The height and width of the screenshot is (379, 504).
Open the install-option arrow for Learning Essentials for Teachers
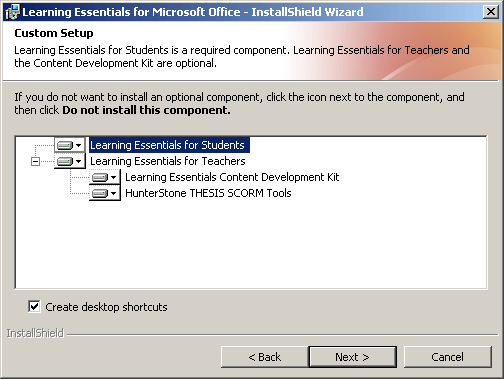pos(79,162)
